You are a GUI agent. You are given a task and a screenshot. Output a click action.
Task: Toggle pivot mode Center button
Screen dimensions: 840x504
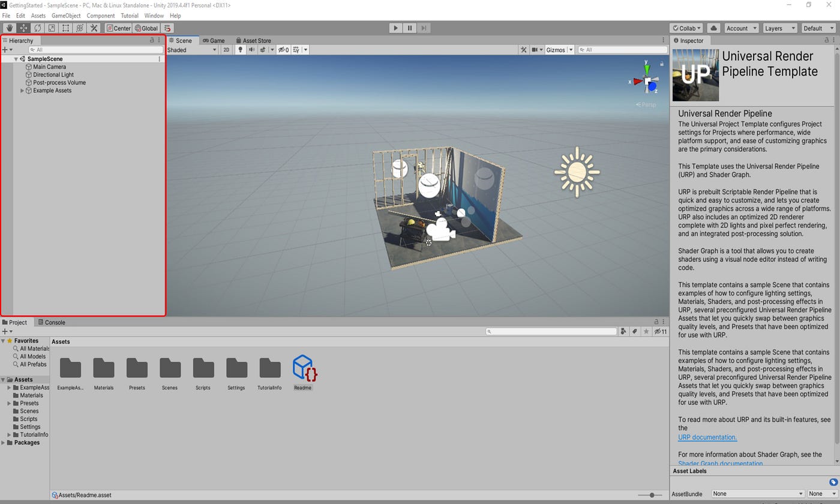[x=118, y=28]
